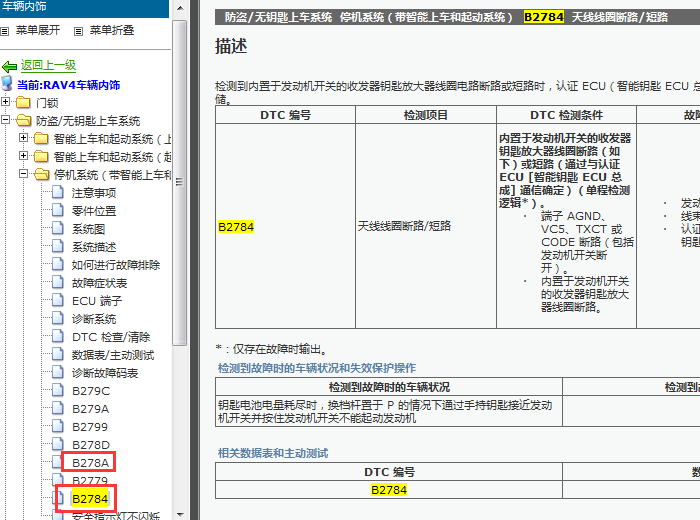The width and height of the screenshot is (700, 520).
Task: Open 数据表/主动测试 page
Action: point(113,355)
